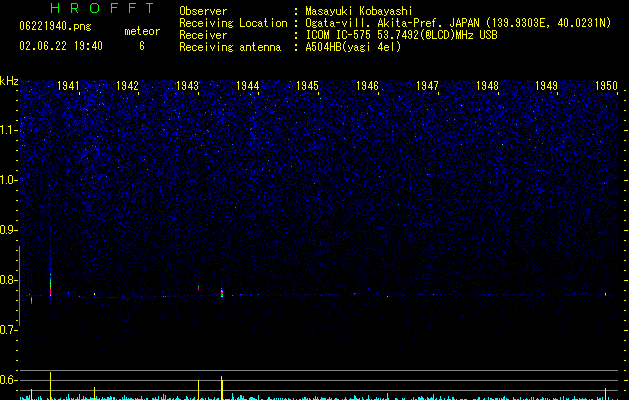Click the Receiving Location label
Viewport: 629px width, 400px height.
(x=233, y=23)
